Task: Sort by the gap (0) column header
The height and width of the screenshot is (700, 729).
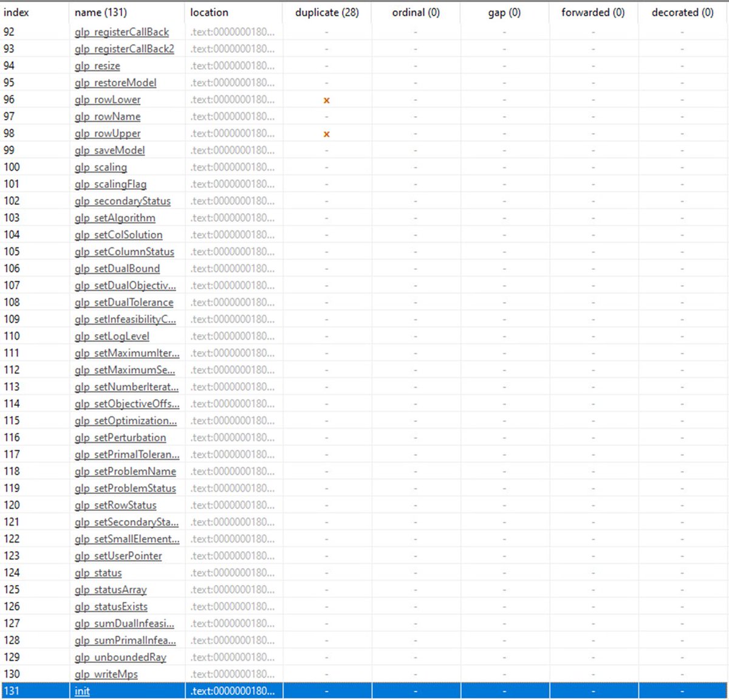Action: point(504,12)
